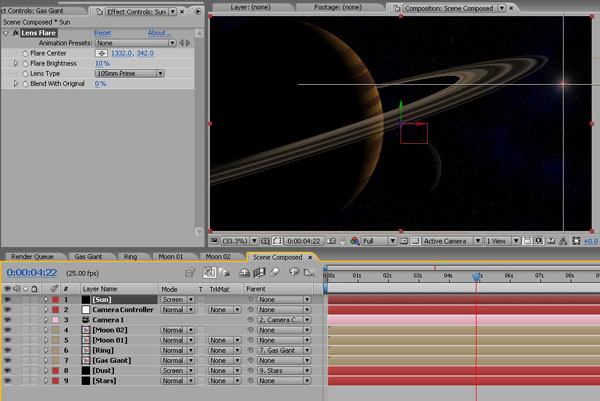
Task: Toggle visibility of the Stars layer
Action: click(x=7, y=380)
